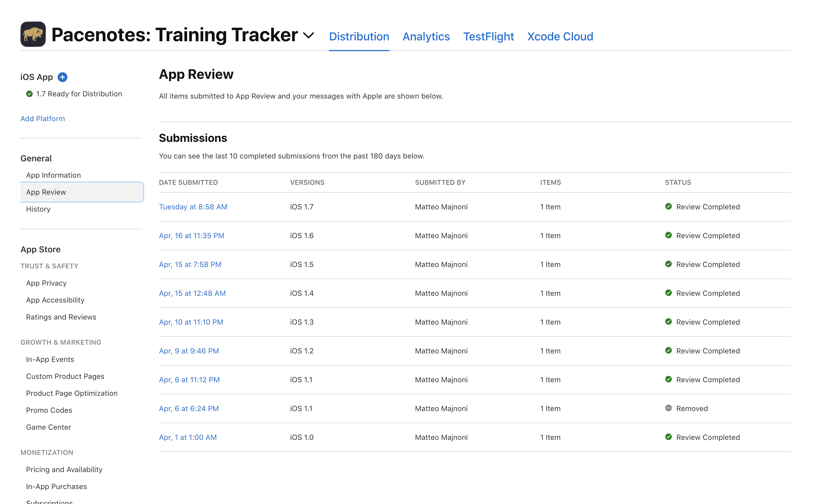Open submission Tuesday at 8:58 AM
Screen dimensions: 828x504
tap(193, 207)
